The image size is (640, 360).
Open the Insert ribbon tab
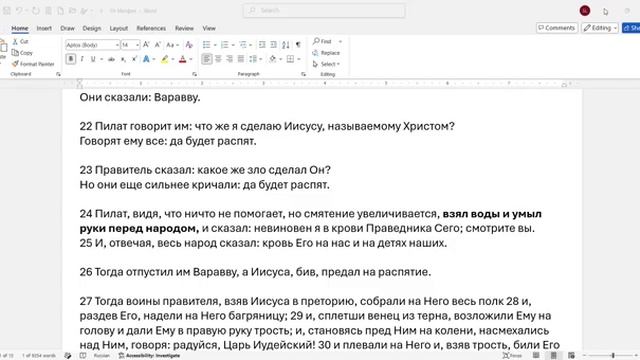[x=44, y=28]
